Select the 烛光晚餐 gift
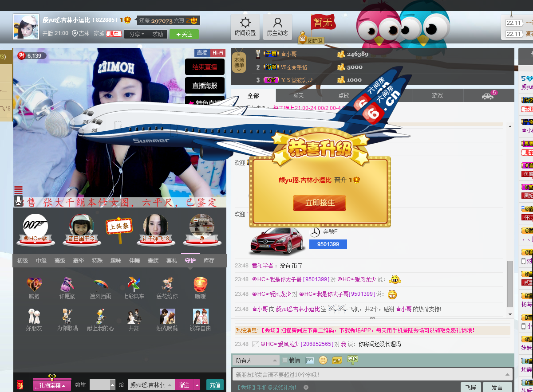This screenshot has height=392, width=533. point(167,316)
